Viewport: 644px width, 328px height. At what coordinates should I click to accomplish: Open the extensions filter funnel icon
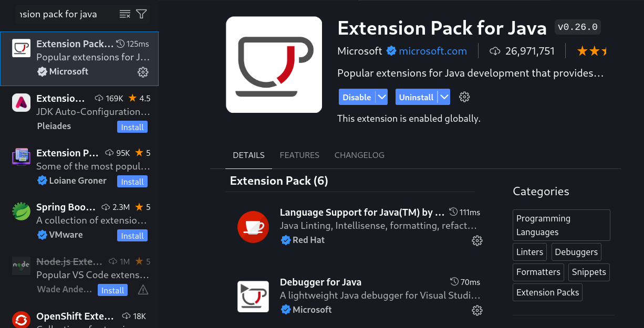coord(141,14)
